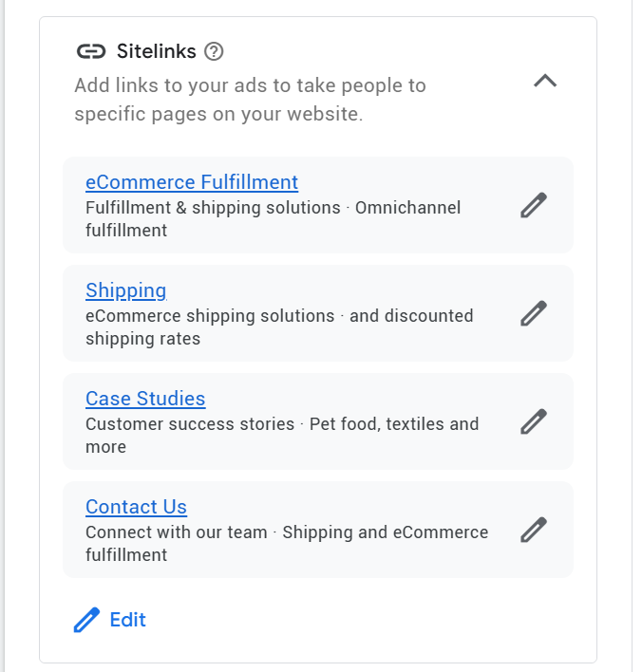Click the blue pencil icon beside Edit
Viewport: 642px width, 672px height.
tap(86, 620)
